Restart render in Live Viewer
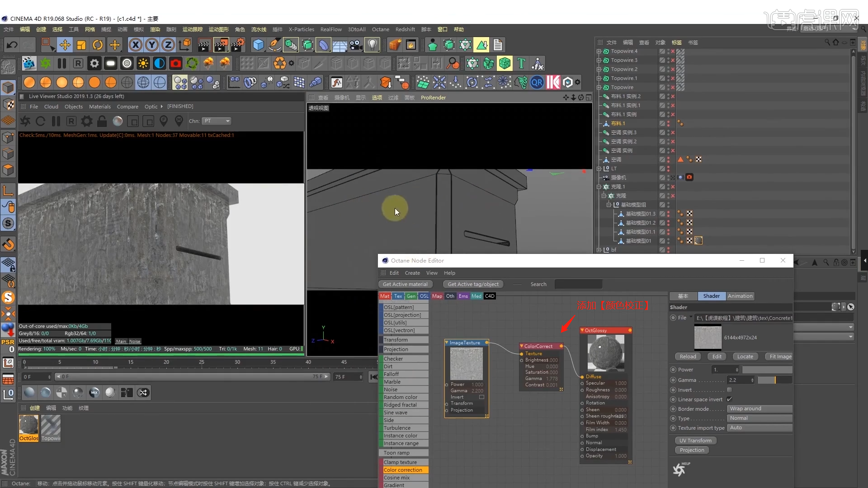 click(x=40, y=121)
